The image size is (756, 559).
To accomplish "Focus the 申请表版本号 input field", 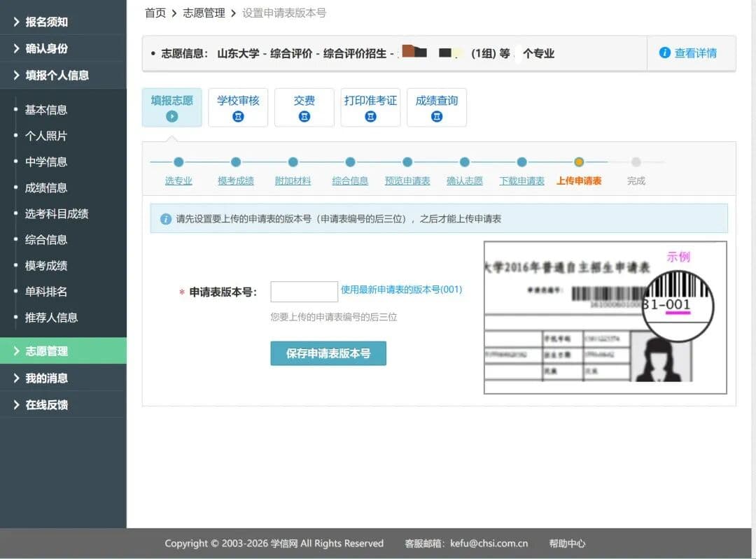I will point(304,292).
